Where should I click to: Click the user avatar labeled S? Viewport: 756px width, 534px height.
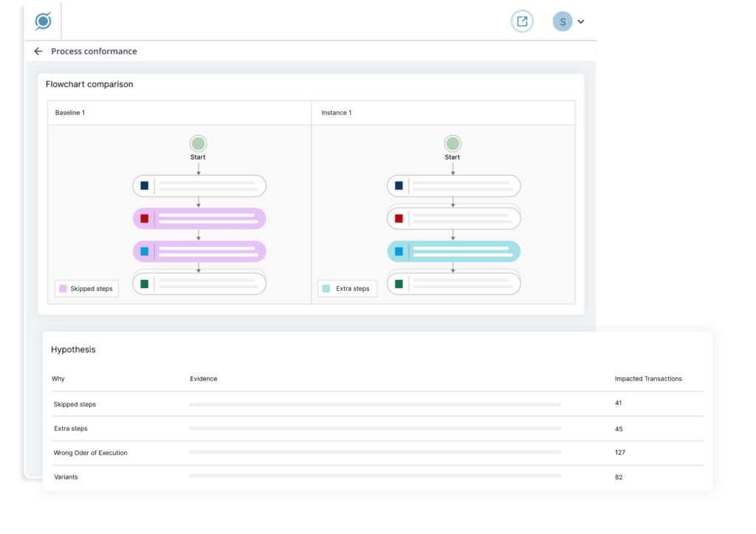(563, 21)
